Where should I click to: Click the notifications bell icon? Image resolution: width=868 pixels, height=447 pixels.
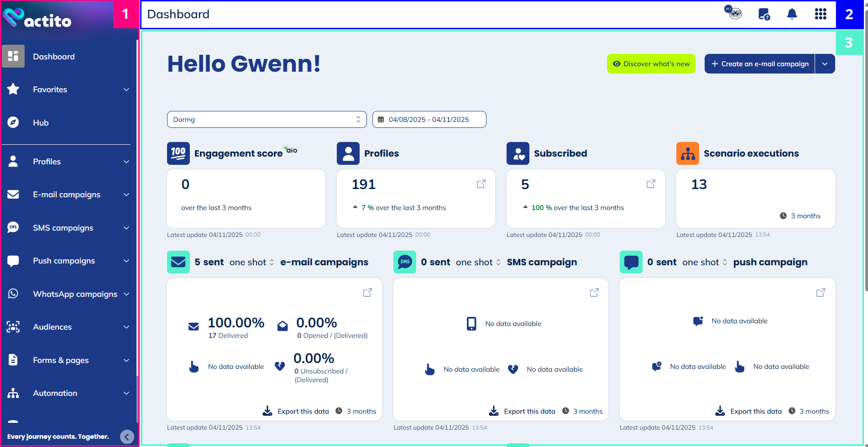pyautogui.click(x=792, y=14)
